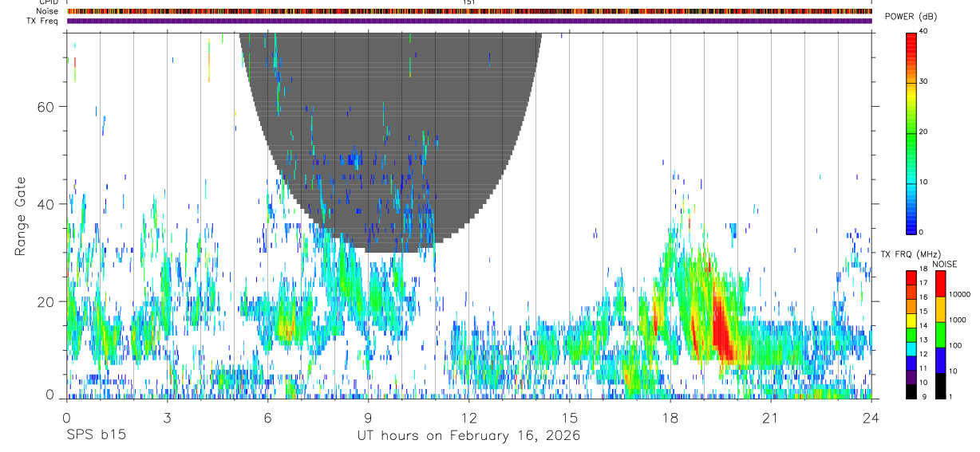Click the 100 label on the noise scale
Image resolution: width=980 pixels, height=452 pixels.
click(954, 345)
